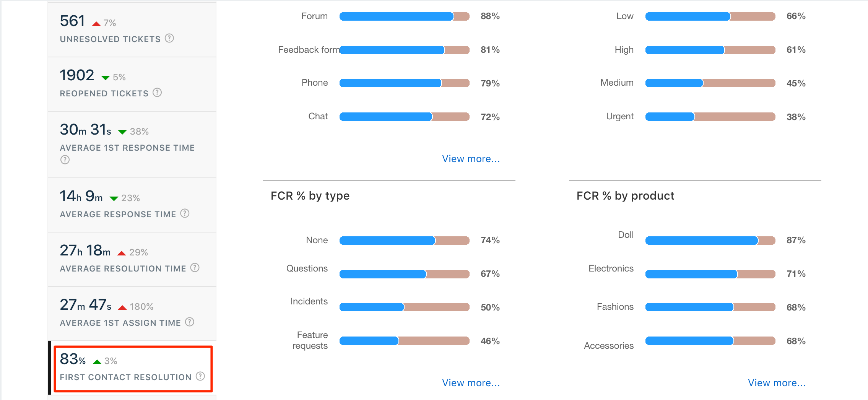Screen dimensions: 868x400
Task: Click the Incidents 50% bar
Action: click(x=404, y=307)
